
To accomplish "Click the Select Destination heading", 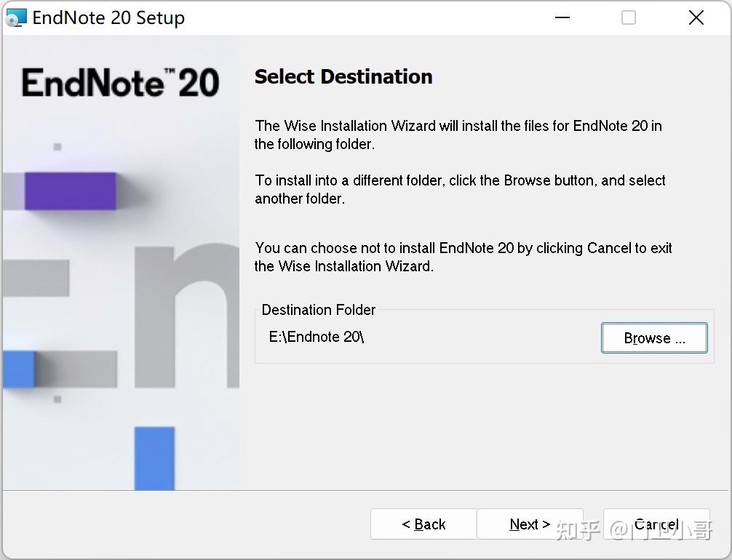I will (343, 76).
